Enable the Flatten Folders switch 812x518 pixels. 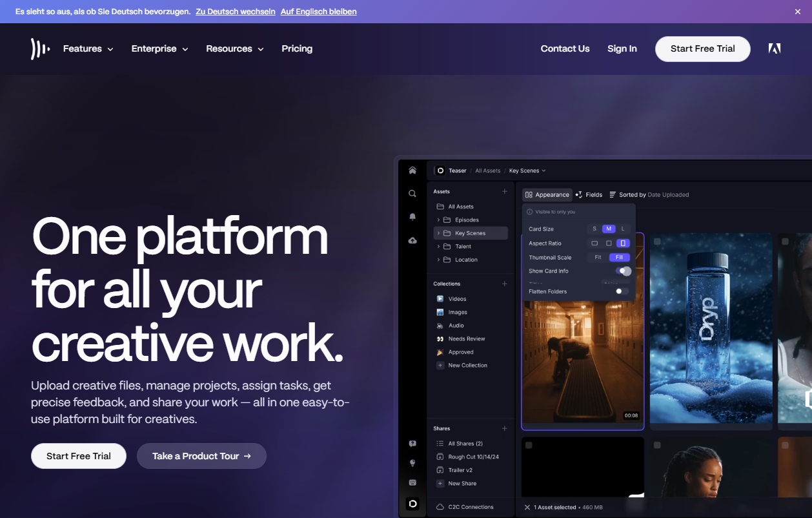click(x=622, y=291)
